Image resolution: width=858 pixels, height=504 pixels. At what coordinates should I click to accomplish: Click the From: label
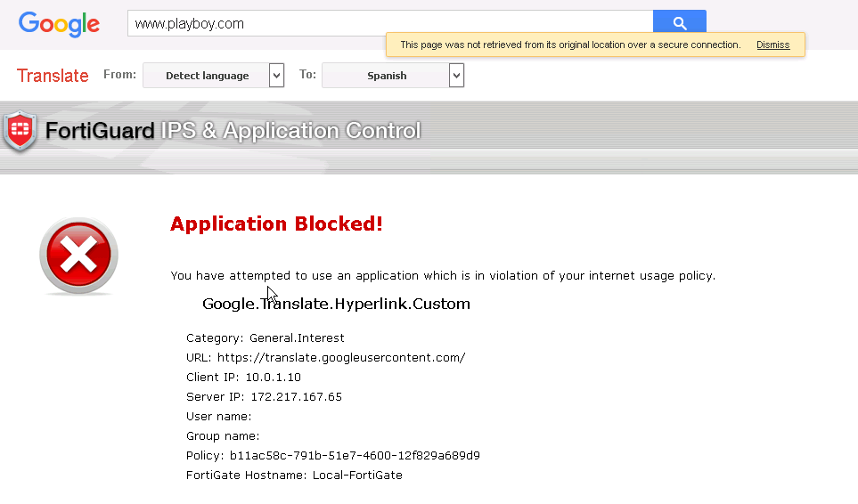click(x=120, y=74)
